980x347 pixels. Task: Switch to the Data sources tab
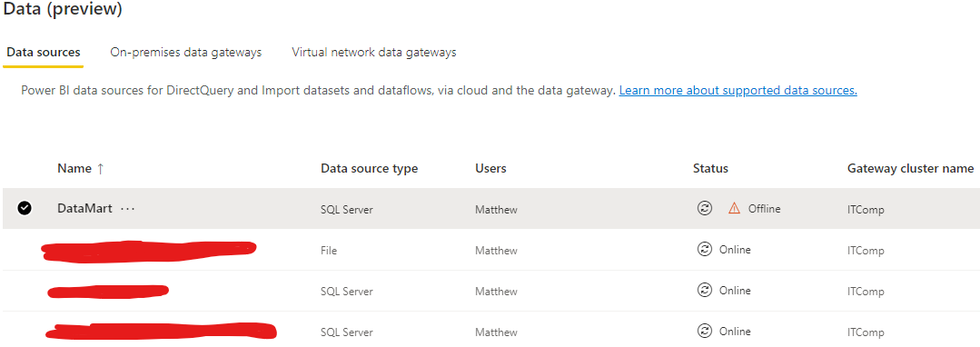click(43, 53)
